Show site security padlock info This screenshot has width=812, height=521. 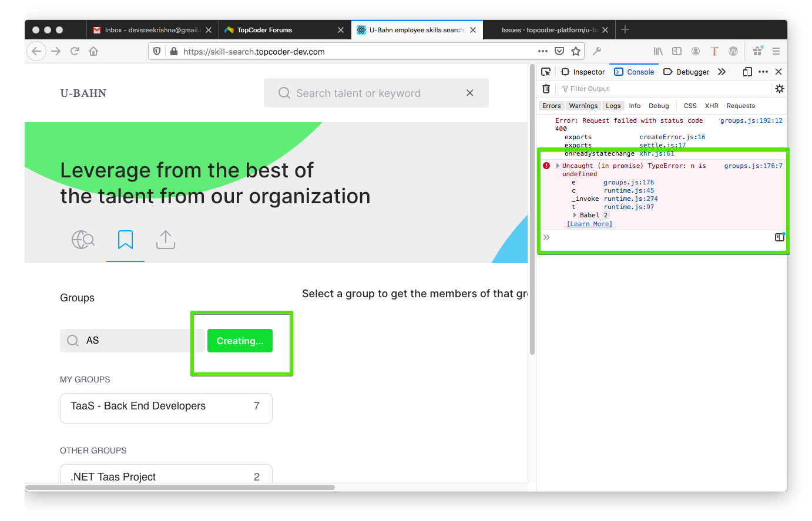[173, 52]
